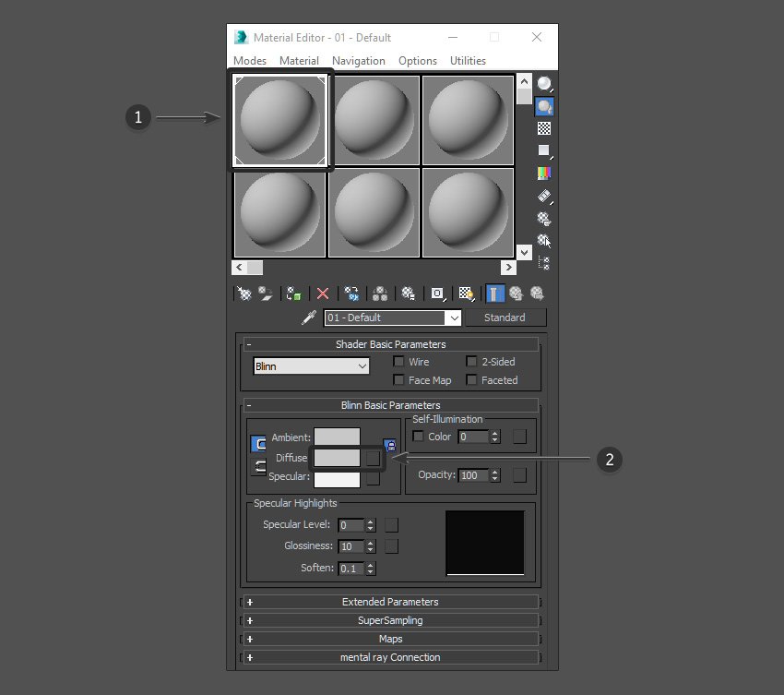Toggle the Backlight icon in the side toolbar
784x695 pixels.
[544, 107]
